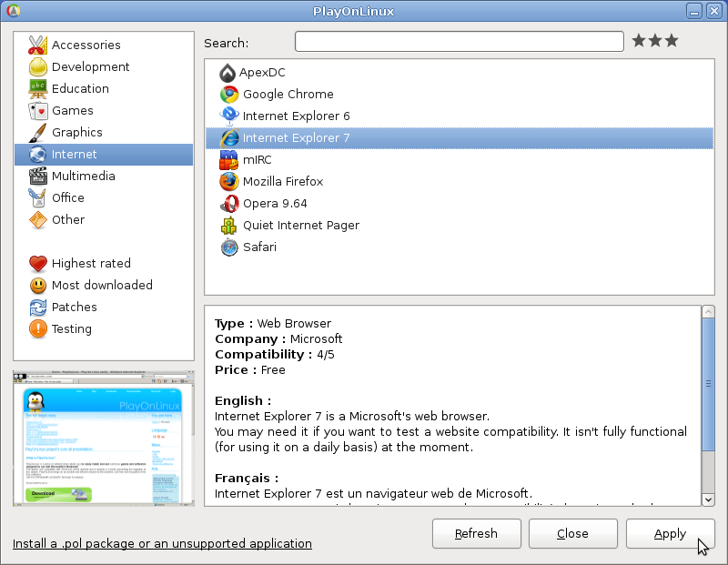This screenshot has width=728, height=565.
Task: Click the description scrollbar down arrow
Action: (708, 500)
